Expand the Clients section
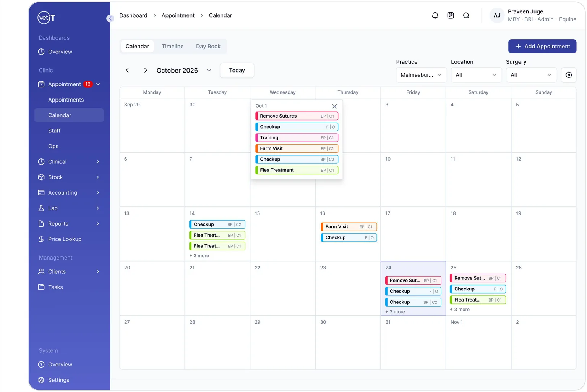Image resolution: width=587 pixels, height=392 pixels. tap(69, 272)
